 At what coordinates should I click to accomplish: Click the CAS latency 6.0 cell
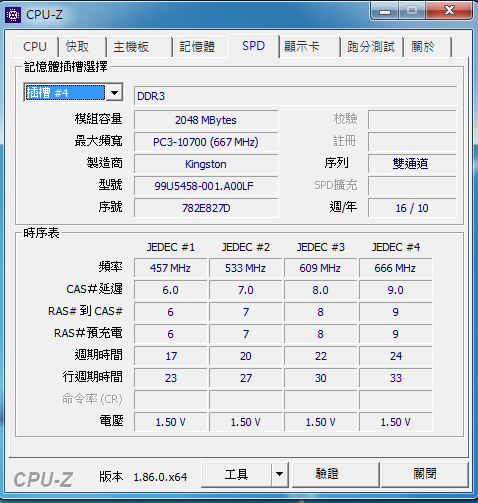[x=170, y=290]
